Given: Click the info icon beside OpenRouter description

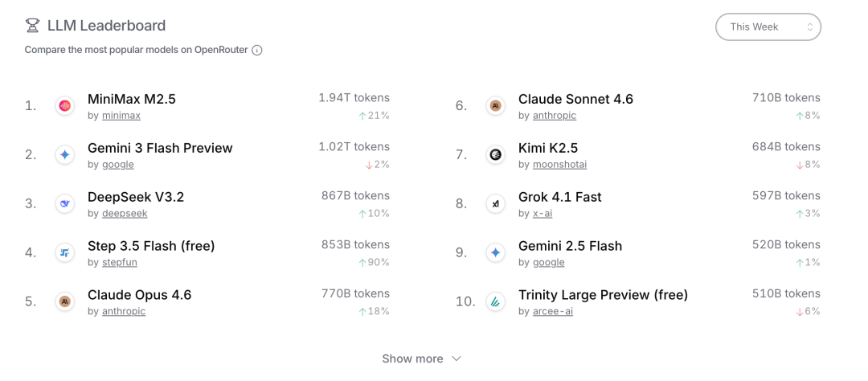Looking at the screenshot, I should 257,50.
